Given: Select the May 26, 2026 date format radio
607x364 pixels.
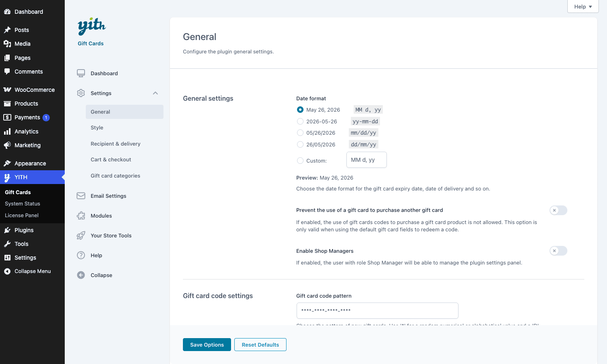Looking at the screenshot, I should (x=300, y=110).
